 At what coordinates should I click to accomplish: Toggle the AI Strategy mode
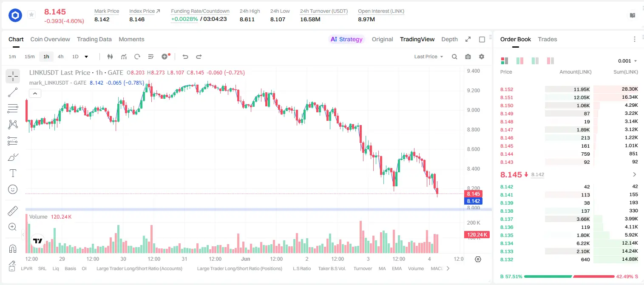pos(346,39)
